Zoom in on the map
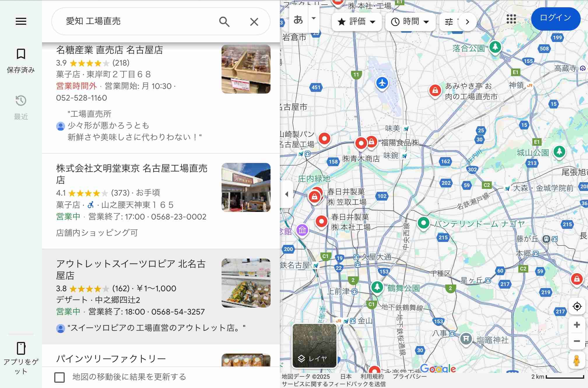588x388 pixels. [577, 325]
